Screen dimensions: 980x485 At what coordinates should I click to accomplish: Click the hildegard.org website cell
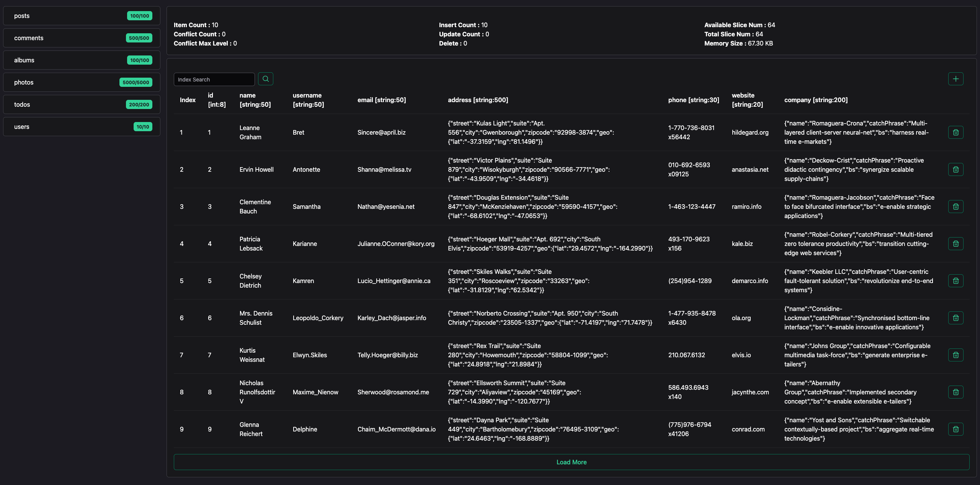[x=750, y=132]
